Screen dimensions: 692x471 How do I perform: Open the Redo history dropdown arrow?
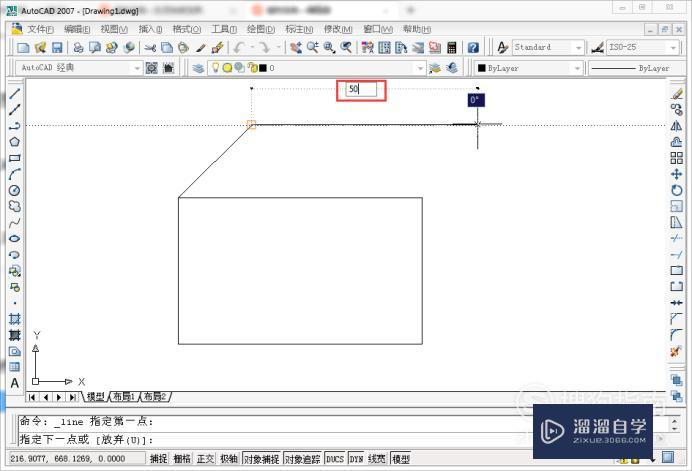(278, 47)
